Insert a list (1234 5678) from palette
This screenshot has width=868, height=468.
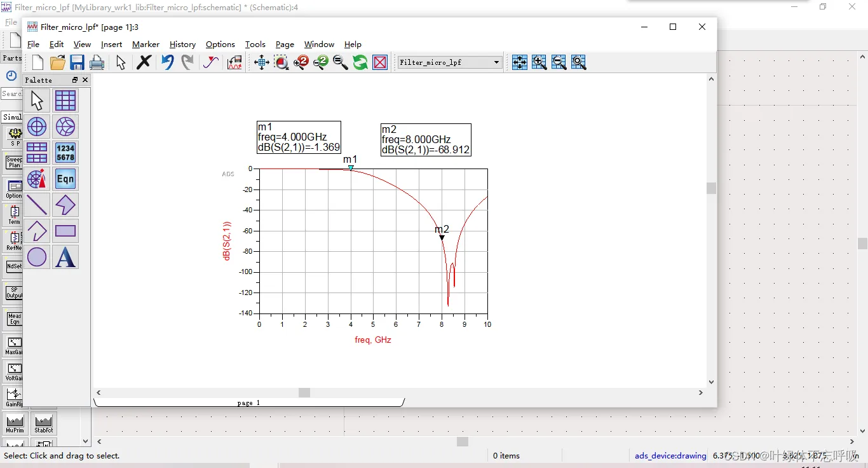click(65, 153)
